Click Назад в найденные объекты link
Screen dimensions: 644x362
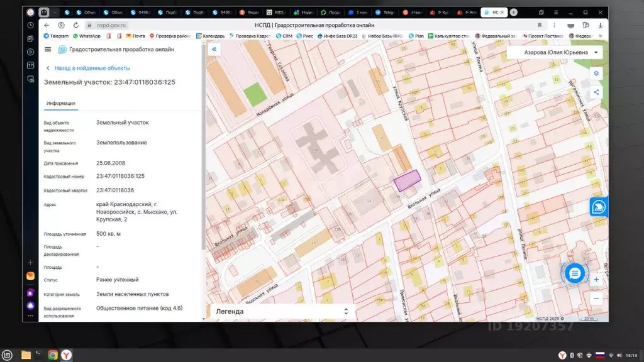click(x=92, y=68)
